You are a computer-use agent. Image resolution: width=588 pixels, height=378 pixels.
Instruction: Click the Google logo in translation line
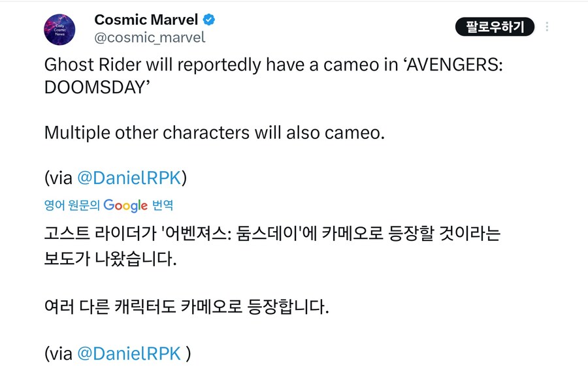tap(125, 205)
